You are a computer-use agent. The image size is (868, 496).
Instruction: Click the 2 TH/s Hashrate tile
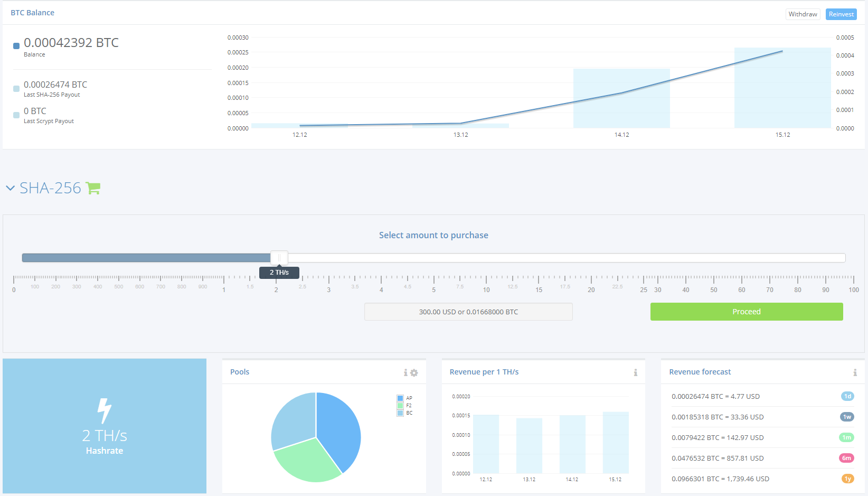(x=105, y=426)
